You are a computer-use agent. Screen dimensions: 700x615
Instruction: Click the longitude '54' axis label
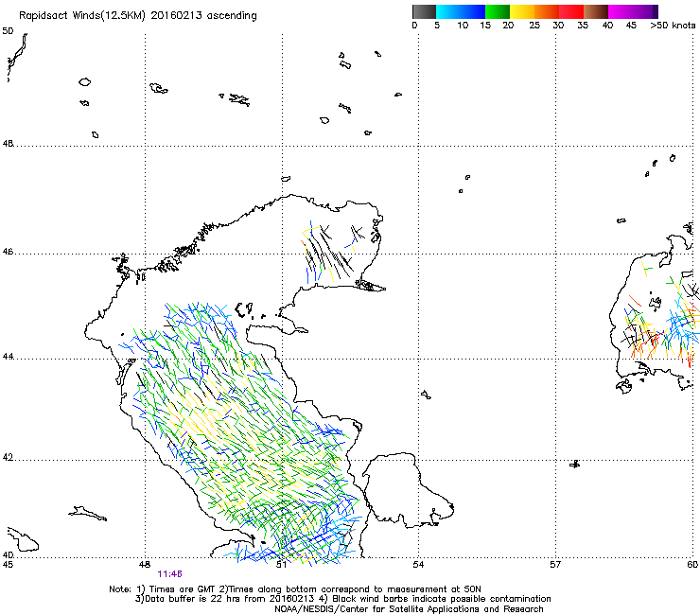click(x=418, y=565)
